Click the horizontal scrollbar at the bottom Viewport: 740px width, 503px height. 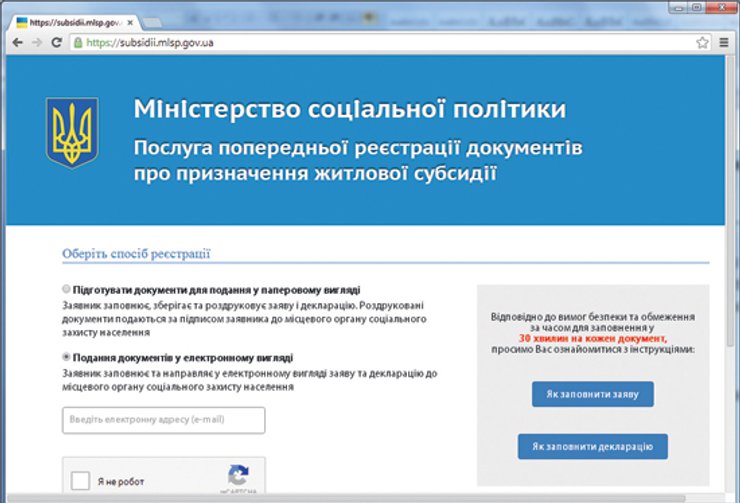pyautogui.click(x=360, y=497)
